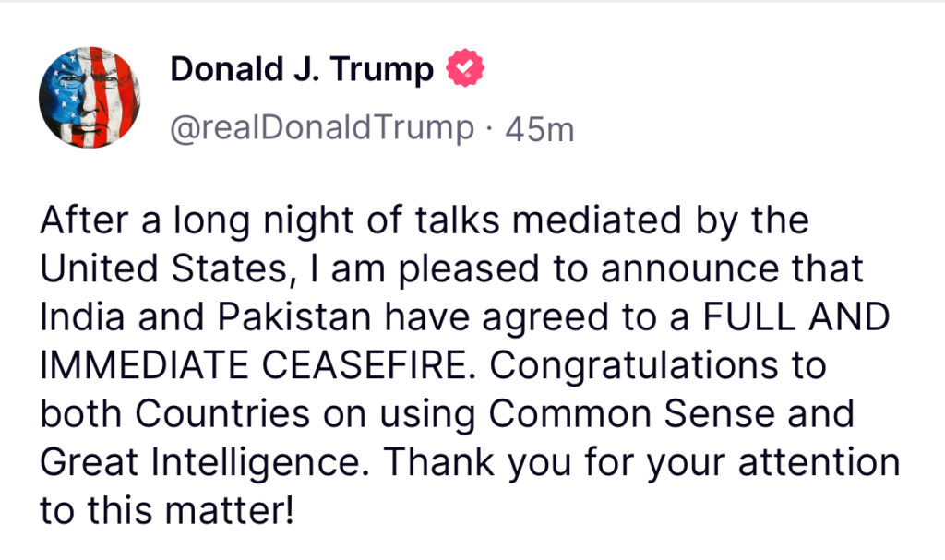Click the red verified checkmark badge
945x560 pixels.
pyautogui.click(x=465, y=68)
